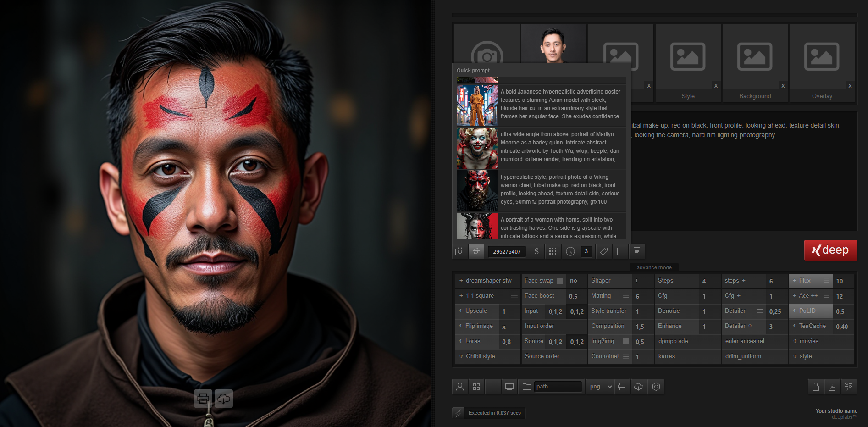Viewport: 868px width, 427px height.
Task: Open the dotted grid icon
Action: click(x=553, y=251)
